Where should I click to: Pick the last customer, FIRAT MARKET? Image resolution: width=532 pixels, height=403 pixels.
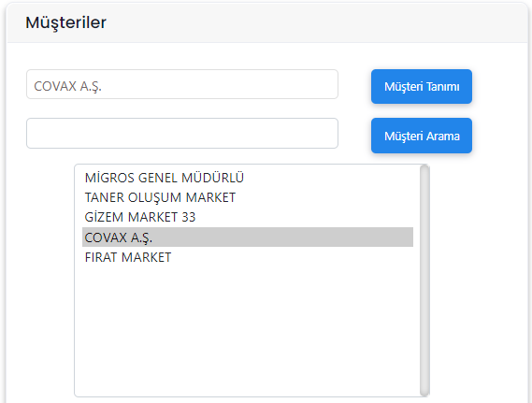248,257
